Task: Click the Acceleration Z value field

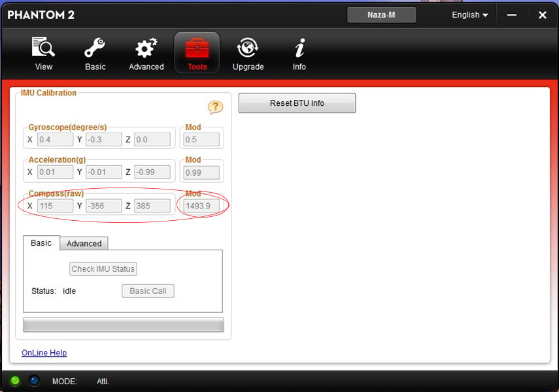Action: tap(152, 172)
